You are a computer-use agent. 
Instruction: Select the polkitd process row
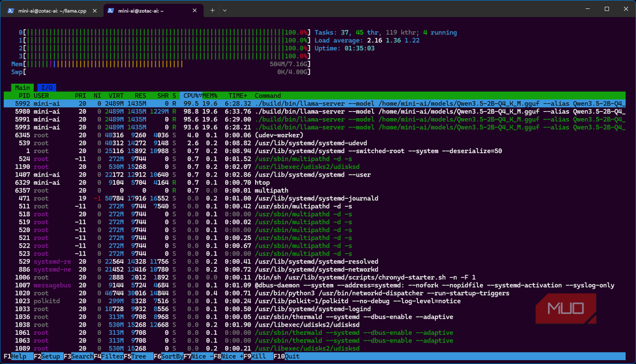point(314,301)
